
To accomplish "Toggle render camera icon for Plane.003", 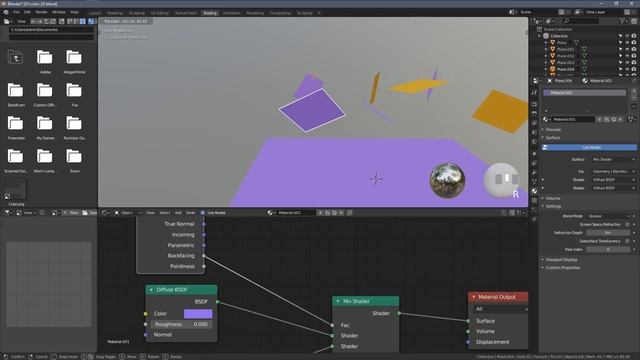I will click(634, 62).
